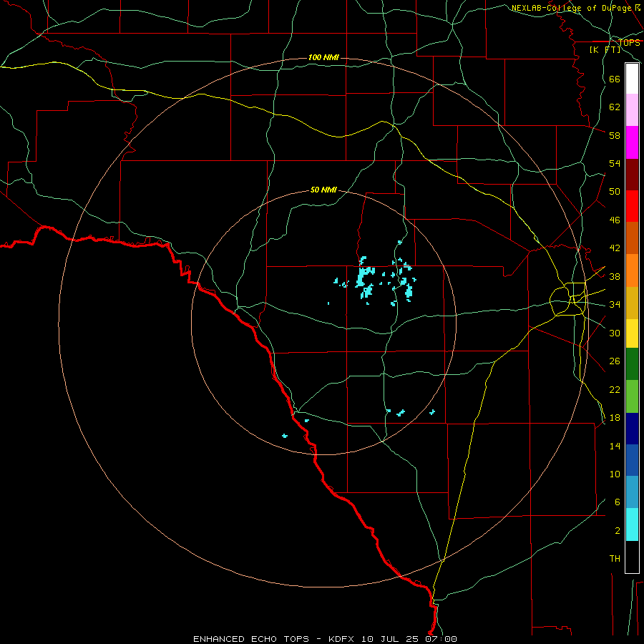Click the light green legend swatch
Image resolution: width=644 pixels, height=644 pixels.
coord(632,396)
